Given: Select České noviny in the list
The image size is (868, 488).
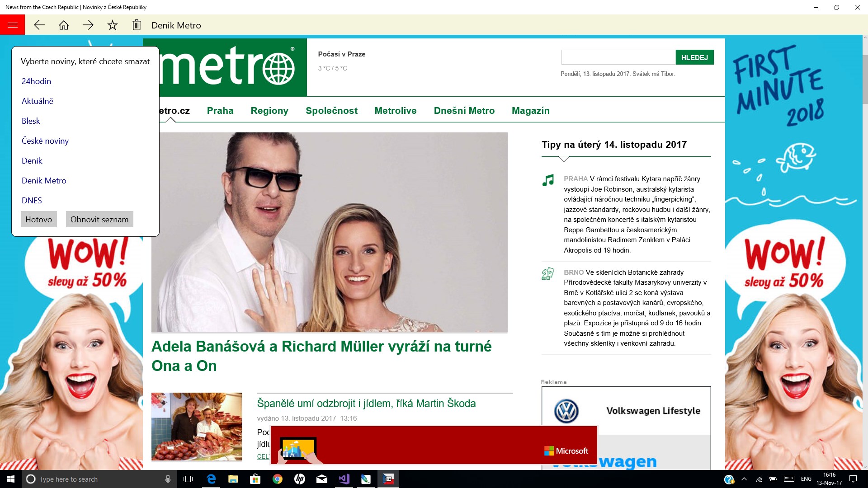Looking at the screenshot, I should click(45, 141).
